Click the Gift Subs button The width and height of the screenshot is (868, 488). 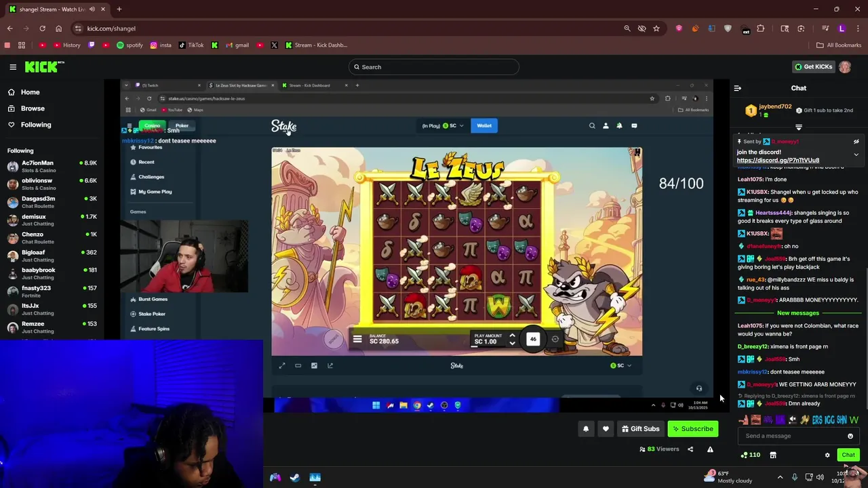(x=640, y=429)
